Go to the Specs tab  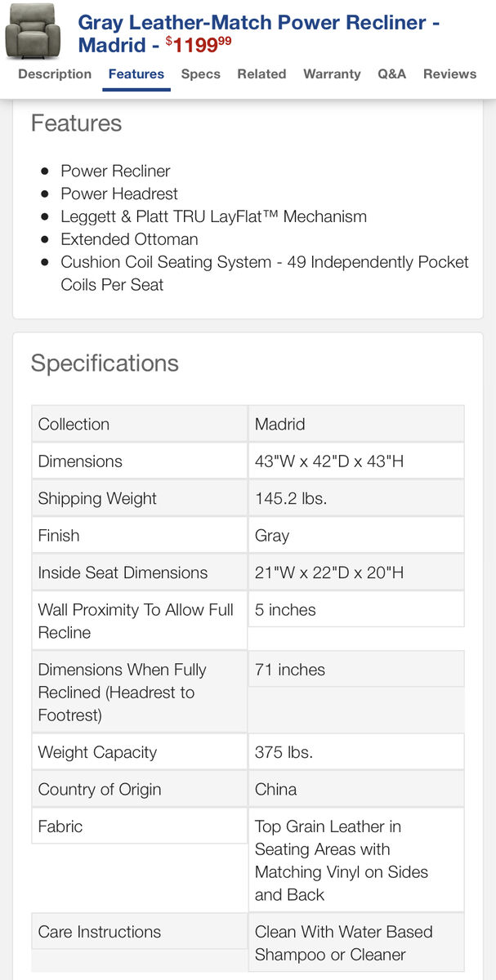pos(201,74)
